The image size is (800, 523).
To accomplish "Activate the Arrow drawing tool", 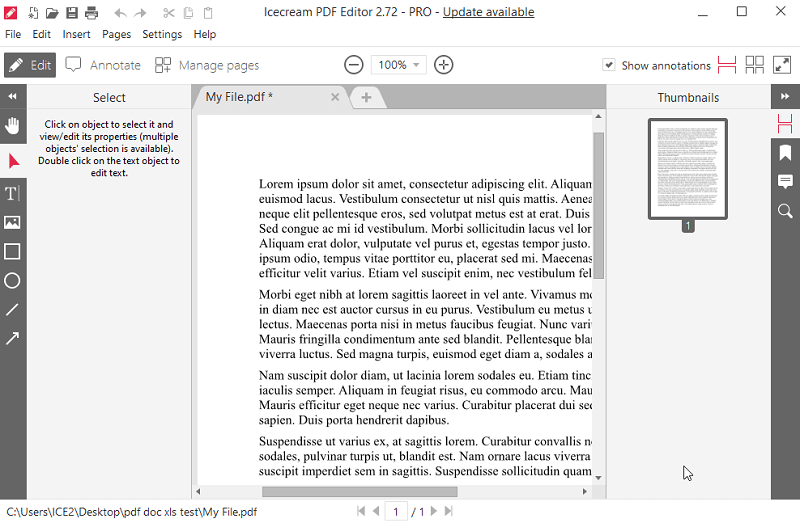I will pyautogui.click(x=13, y=339).
